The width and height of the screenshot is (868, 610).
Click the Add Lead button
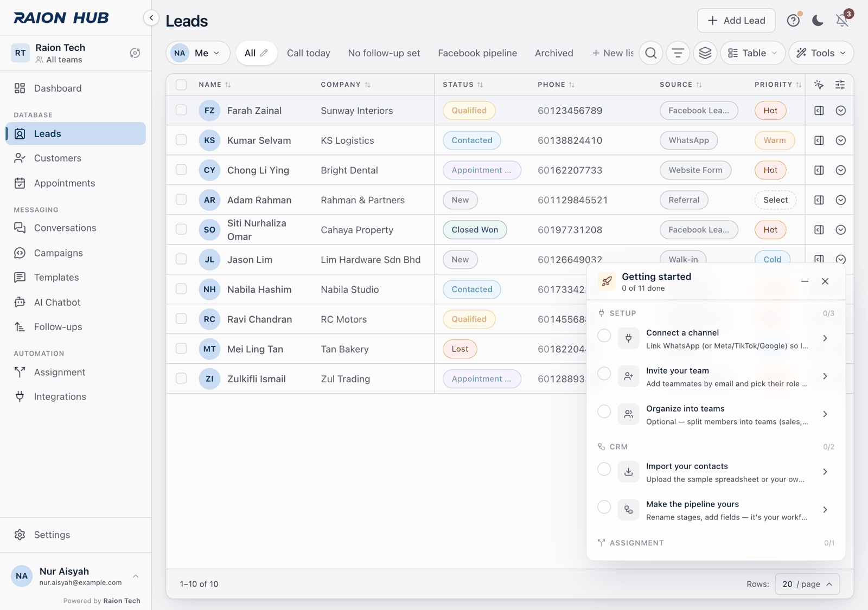736,21
